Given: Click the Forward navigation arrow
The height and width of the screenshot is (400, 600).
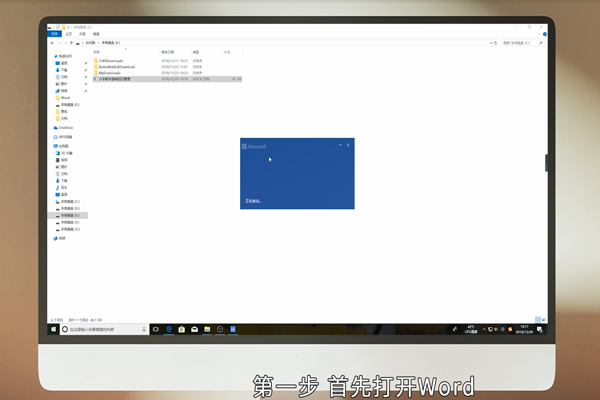Looking at the screenshot, I should pos(60,43).
